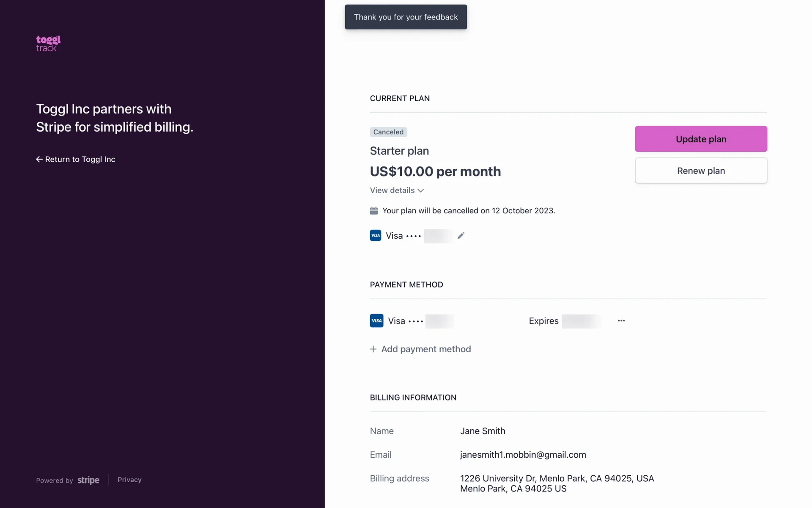This screenshot has height=508, width=812.
Task: Click the calendar icon by cancellation date
Action: click(x=374, y=211)
